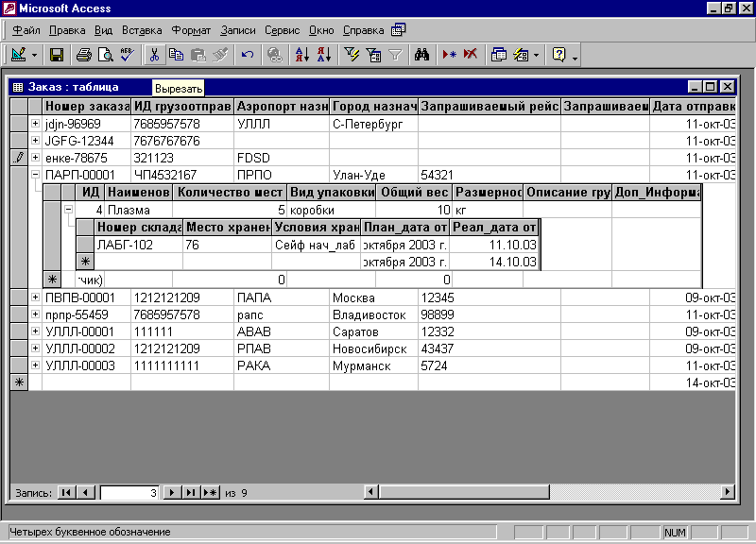The image size is (756, 544).
Task: Click the Insert Hyperlink globe icon
Action: click(x=275, y=55)
